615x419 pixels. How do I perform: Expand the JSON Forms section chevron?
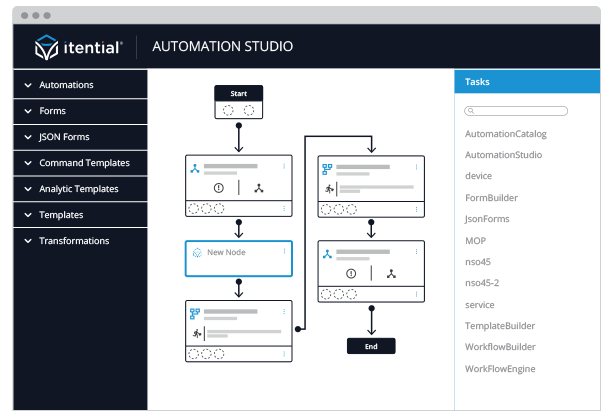(28, 137)
